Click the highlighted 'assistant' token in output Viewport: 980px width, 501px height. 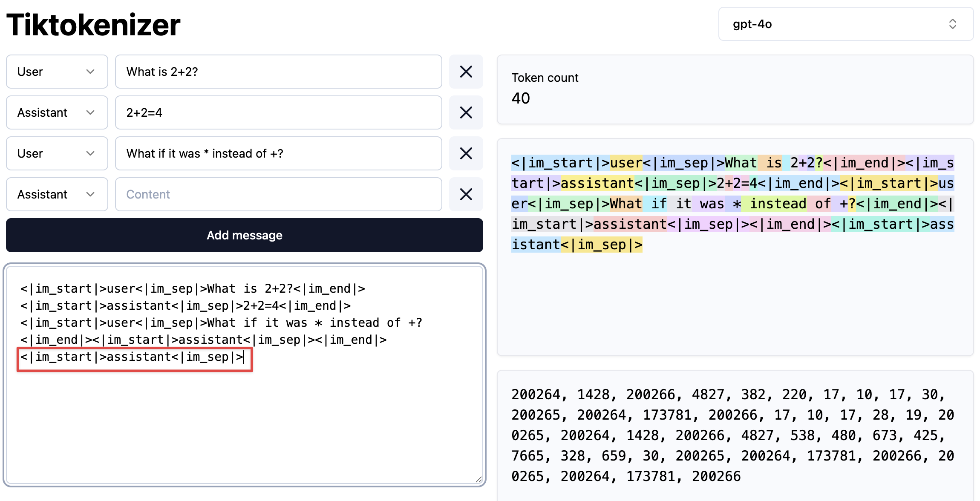[x=597, y=184]
